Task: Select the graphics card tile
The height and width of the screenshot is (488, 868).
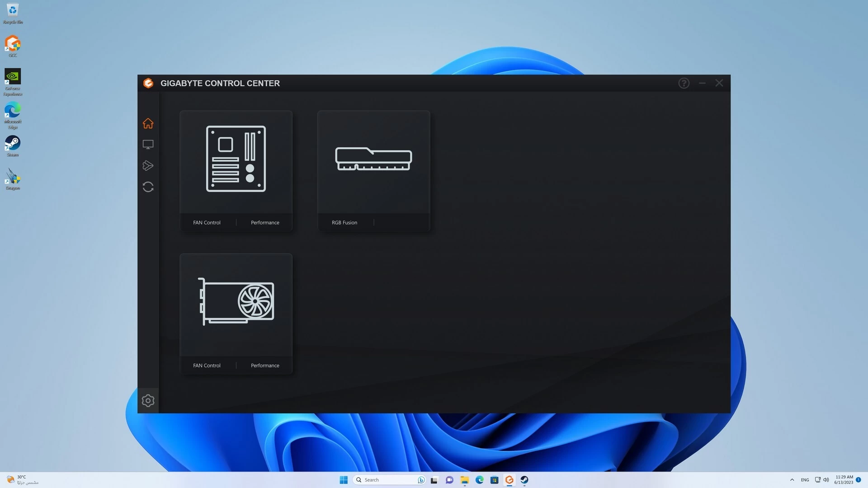Action: (236, 302)
